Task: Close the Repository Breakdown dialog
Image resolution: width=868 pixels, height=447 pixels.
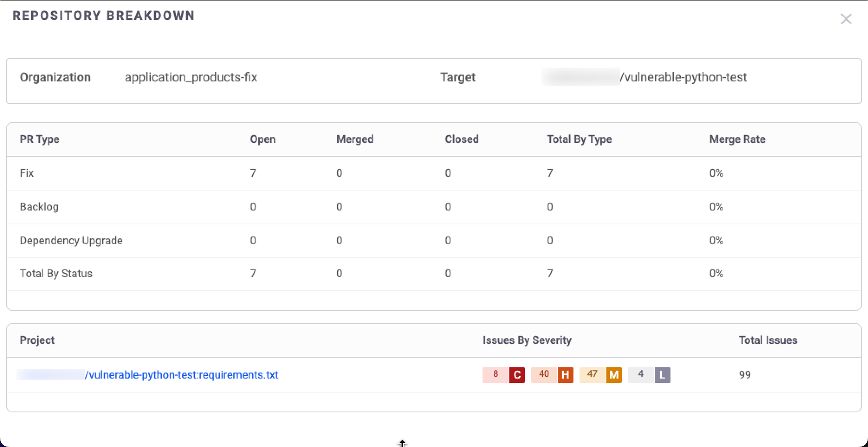Action: (846, 19)
